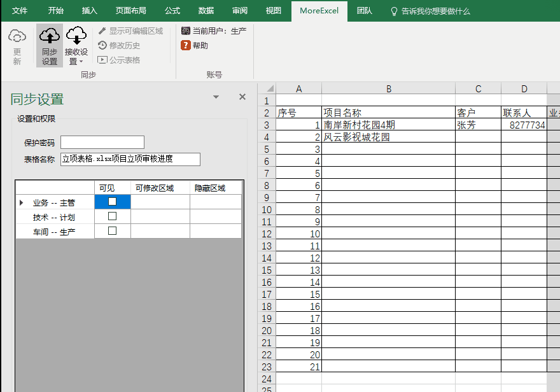Select column C header
This screenshot has width=560, height=392.
point(478,88)
